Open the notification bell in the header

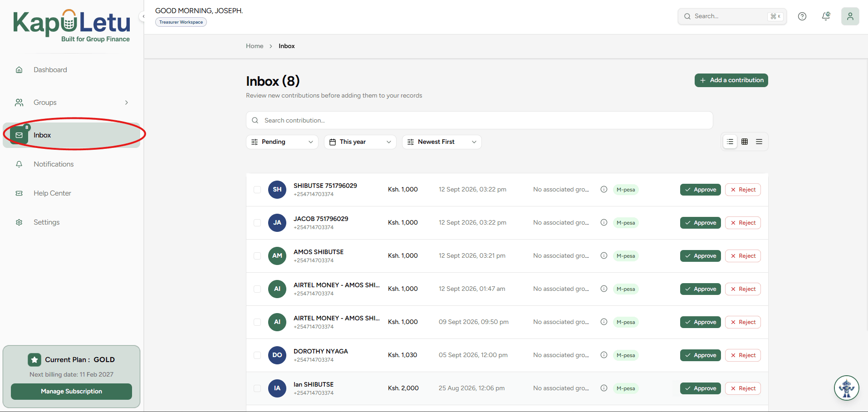pos(826,16)
